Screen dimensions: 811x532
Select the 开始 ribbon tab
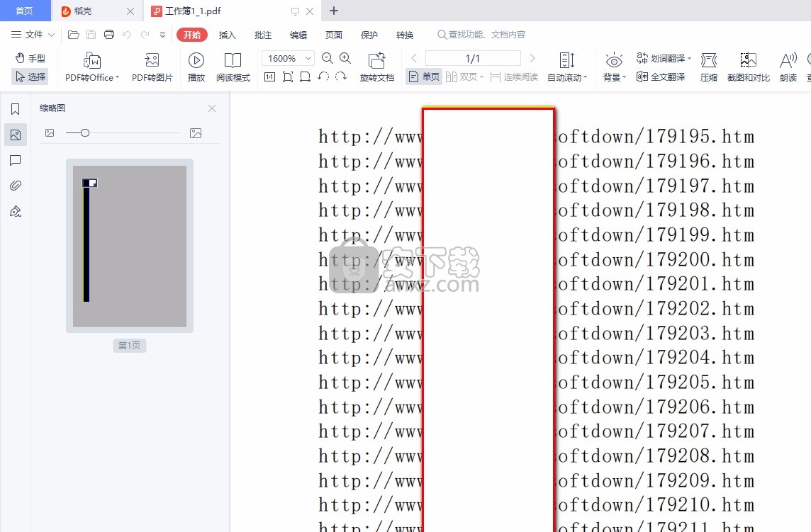tap(192, 35)
